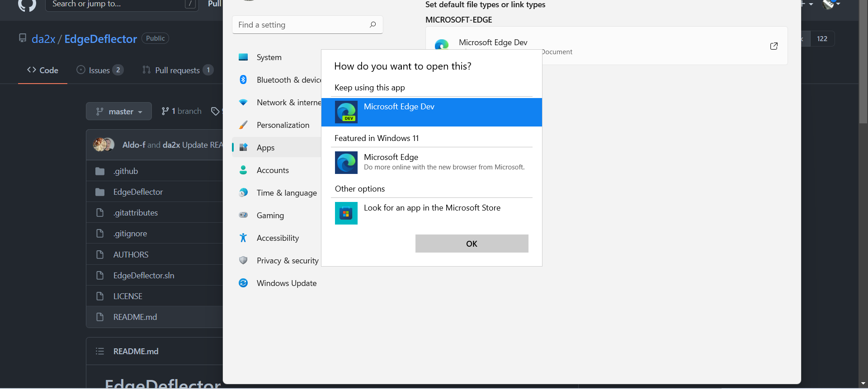Confirm with the OK button
Image resolution: width=868 pixels, height=389 pixels.
point(472,244)
